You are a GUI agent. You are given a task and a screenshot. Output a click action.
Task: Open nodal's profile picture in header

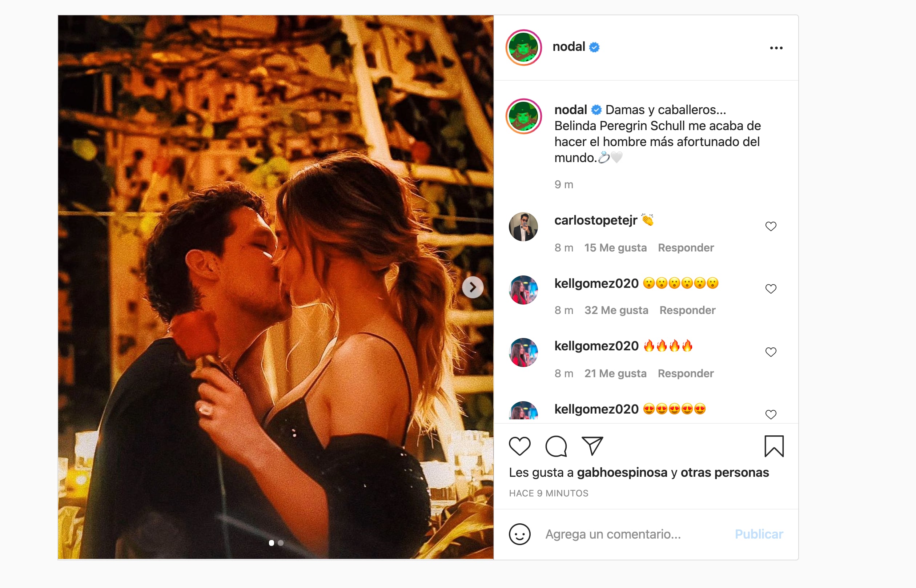[x=523, y=48]
